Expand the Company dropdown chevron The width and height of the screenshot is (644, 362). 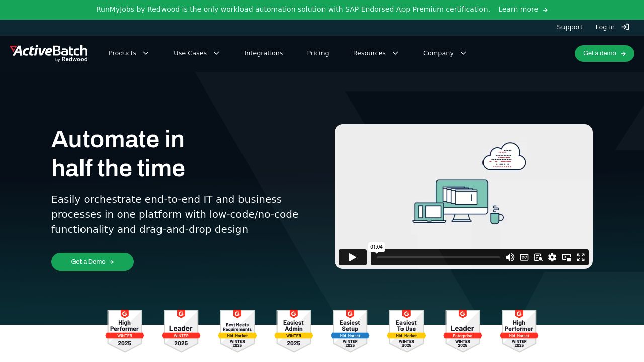click(x=463, y=53)
